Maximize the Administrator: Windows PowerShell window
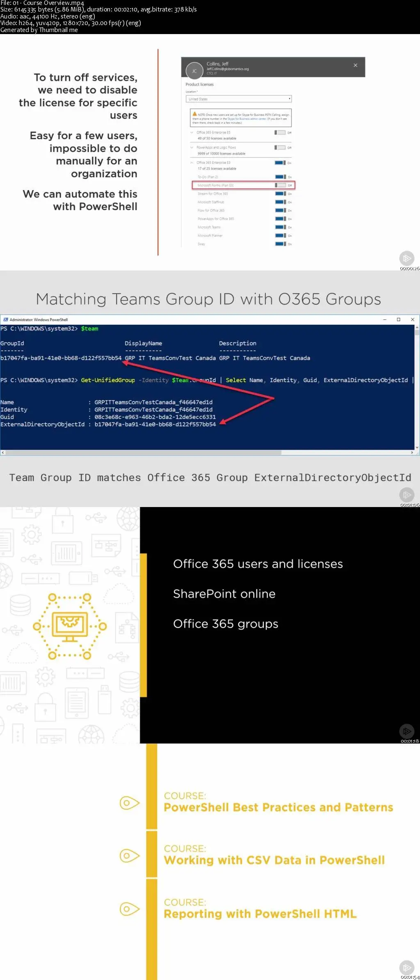This screenshot has width=420, height=980. 398,319
